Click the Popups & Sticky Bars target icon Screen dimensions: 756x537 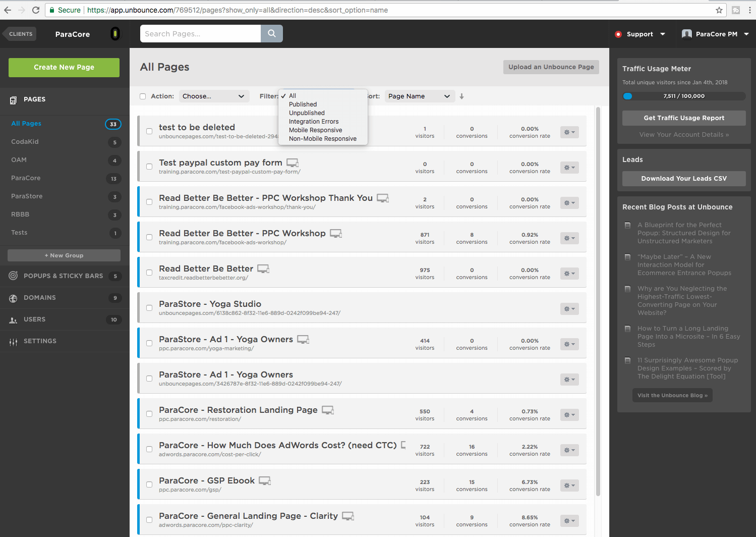click(13, 276)
